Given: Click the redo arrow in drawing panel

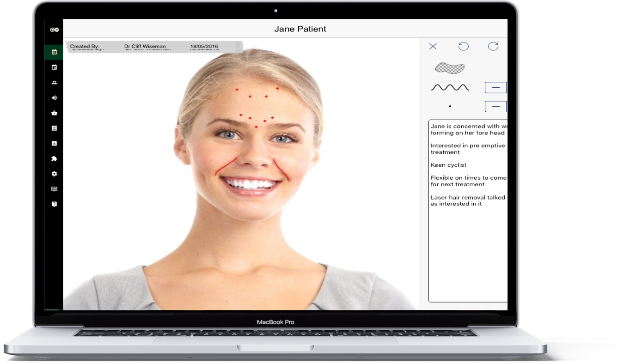Looking at the screenshot, I should [x=493, y=46].
